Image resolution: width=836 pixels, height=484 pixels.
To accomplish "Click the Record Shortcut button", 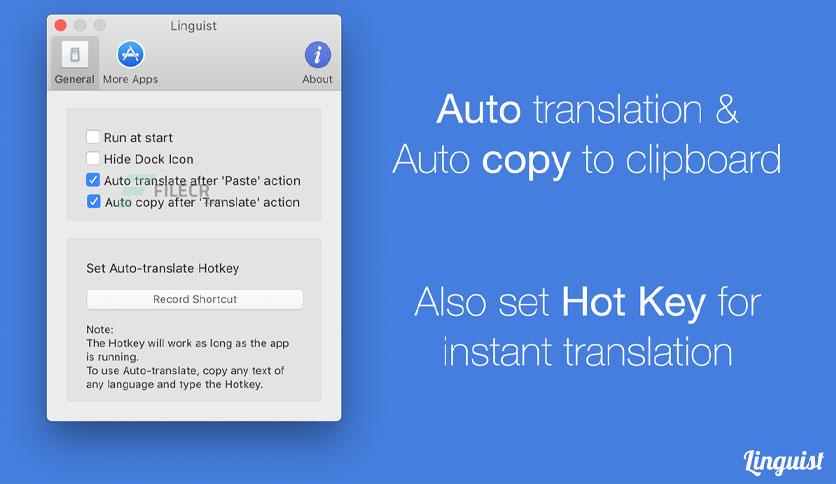I will tap(195, 299).
